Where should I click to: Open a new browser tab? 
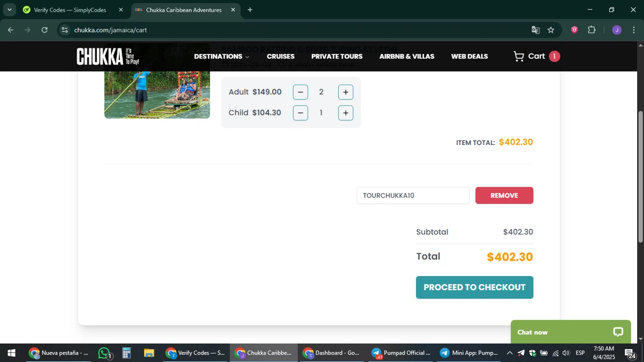pyautogui.click(x=250, y=10)
